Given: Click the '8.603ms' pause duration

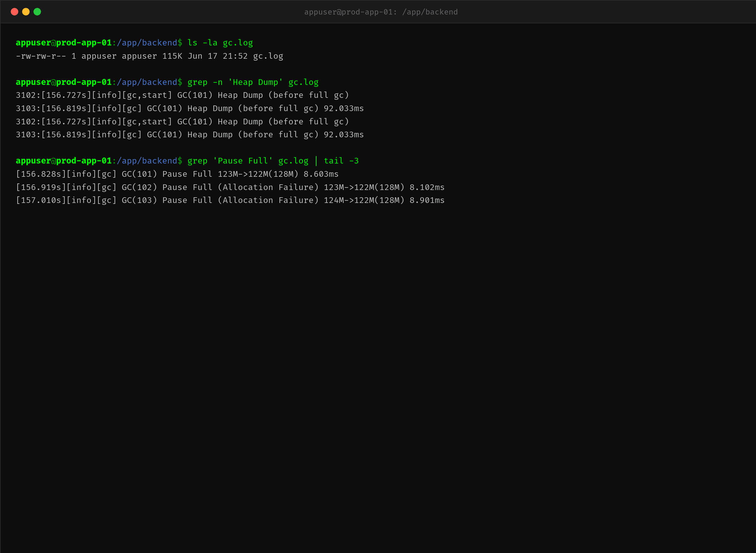Looking at the screenshot, I should [321, 174].
